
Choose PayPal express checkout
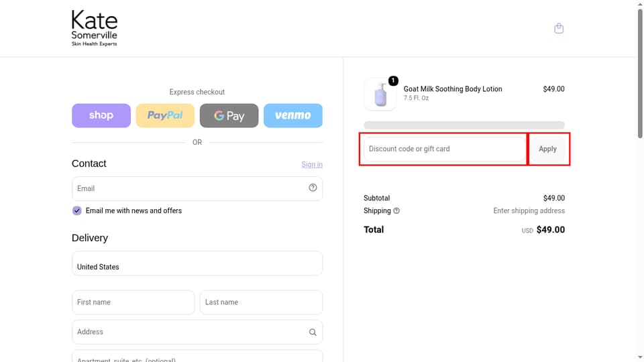tap(165, 115)
